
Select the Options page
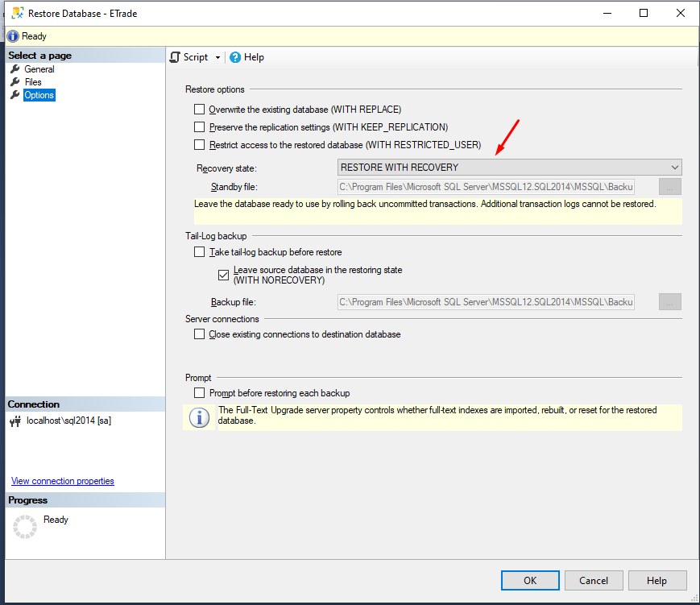pos(39,95)
